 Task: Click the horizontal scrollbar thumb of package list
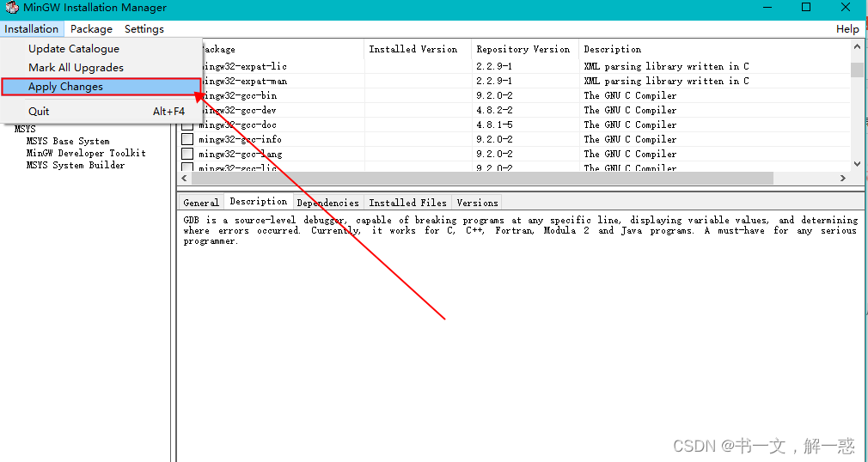point(482,178)
